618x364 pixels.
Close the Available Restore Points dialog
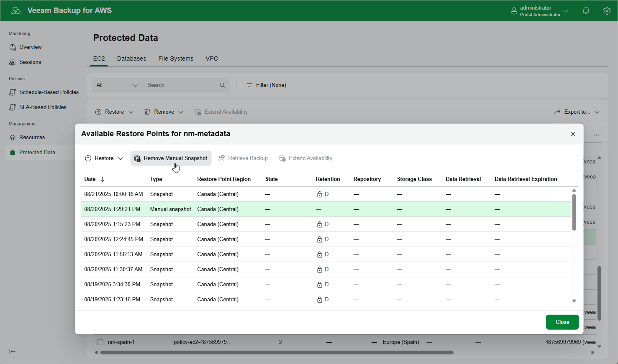[x=573, y=134]
